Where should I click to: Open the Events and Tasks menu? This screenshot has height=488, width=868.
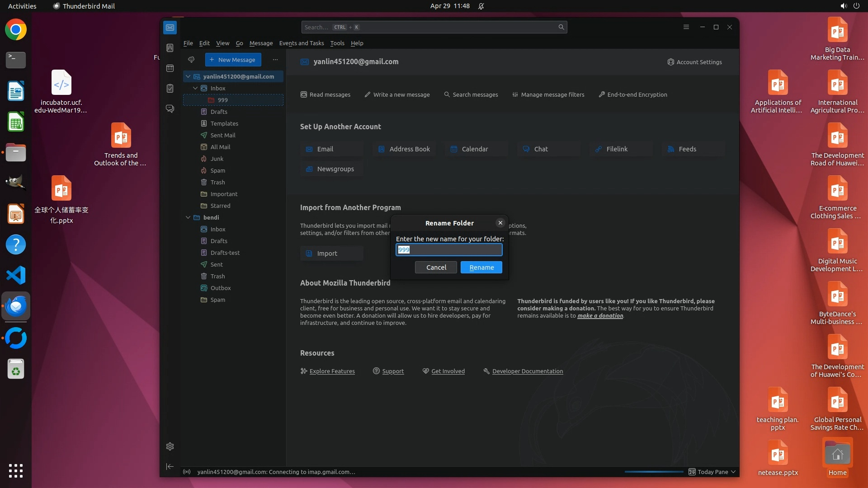(301, 43)
